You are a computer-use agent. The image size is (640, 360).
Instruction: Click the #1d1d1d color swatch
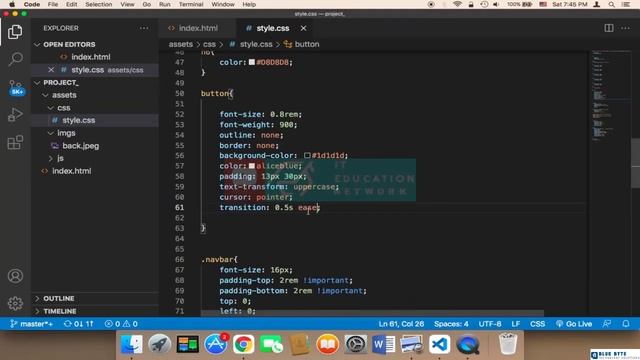click(307, 156)
